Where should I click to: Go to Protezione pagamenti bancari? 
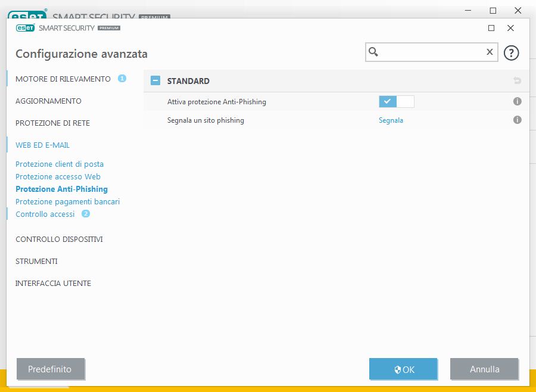point(68,202)
